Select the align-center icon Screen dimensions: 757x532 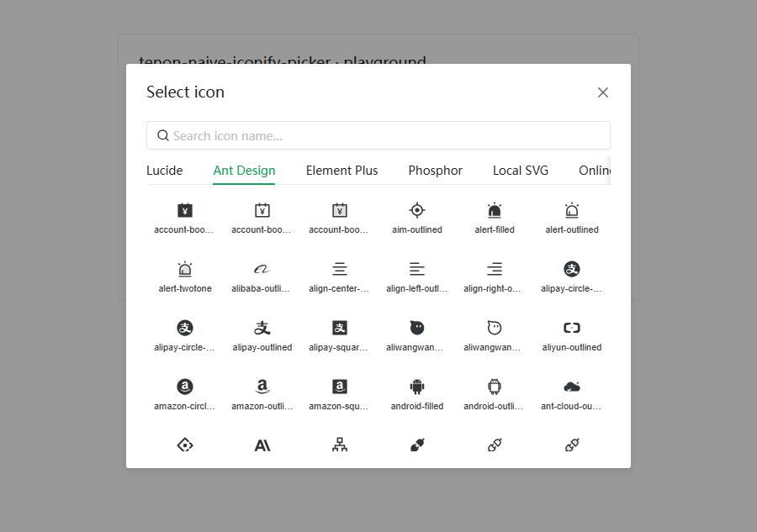pos(340,269)
